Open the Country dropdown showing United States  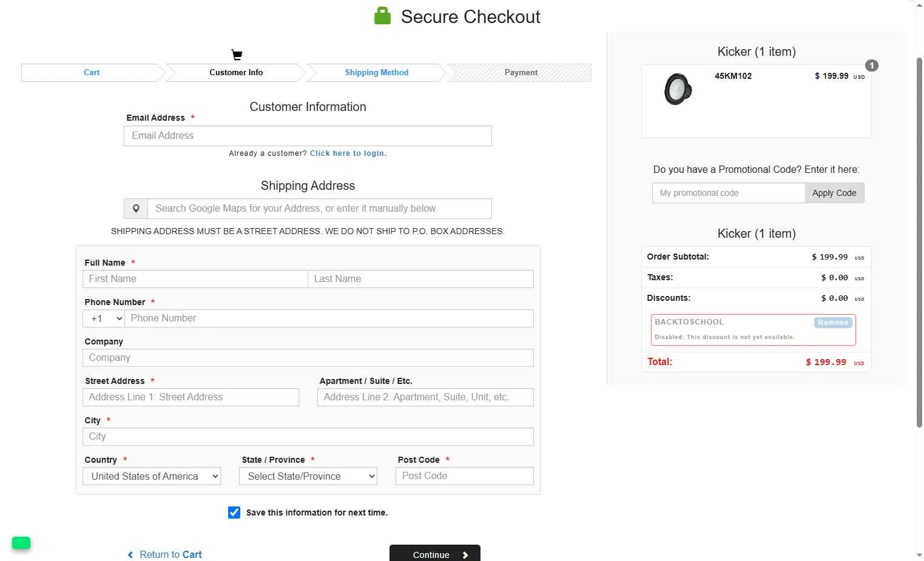pos(152,476)
